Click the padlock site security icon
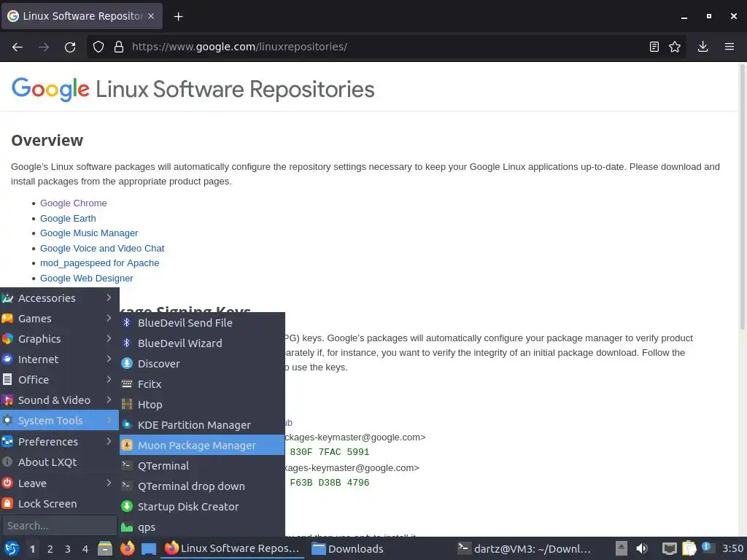Image resolution: width=747 pixels, height=560 pixels. [x=119, y=47]
